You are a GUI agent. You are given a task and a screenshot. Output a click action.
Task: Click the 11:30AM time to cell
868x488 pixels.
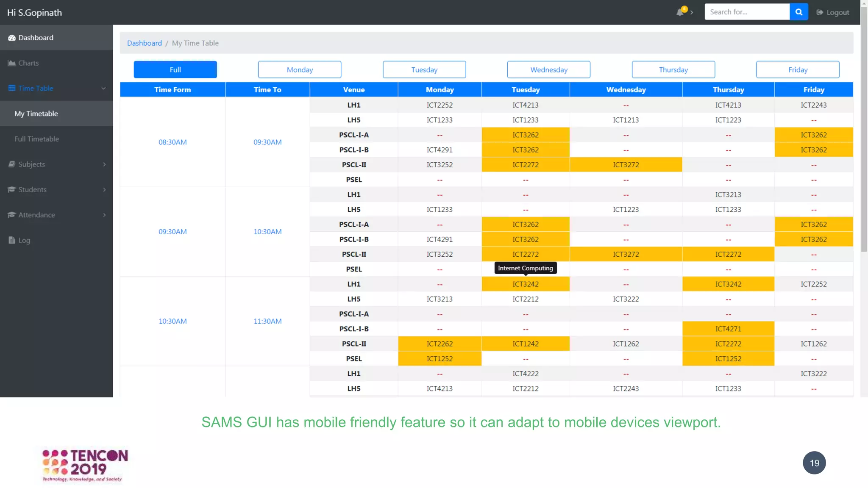(x=267, y=321)
